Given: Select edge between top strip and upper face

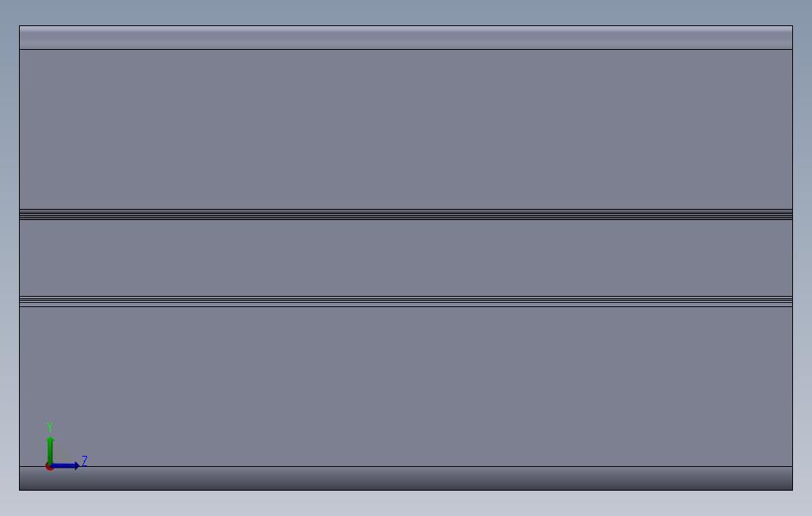Looking at the screenshot, I should point(406,50).
